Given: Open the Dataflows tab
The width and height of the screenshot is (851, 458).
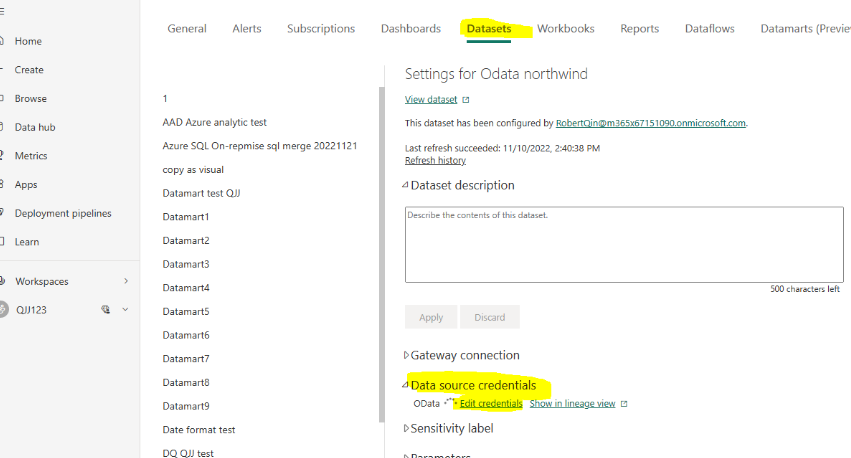Looking at the screenshot, I should [x=709, y=29].
